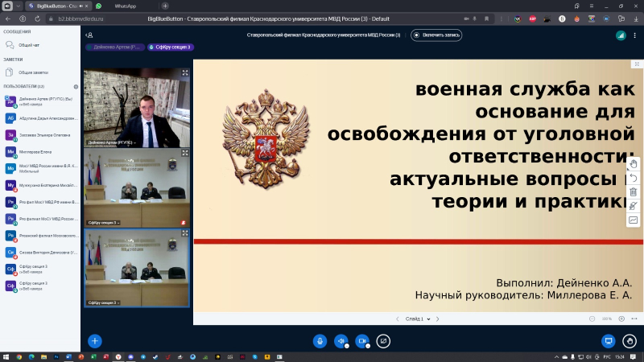Image resolution: width=644 pixels, height=362 pixels.
Task: Select the BigBlueButton browser tab
Action: point(57,6)
